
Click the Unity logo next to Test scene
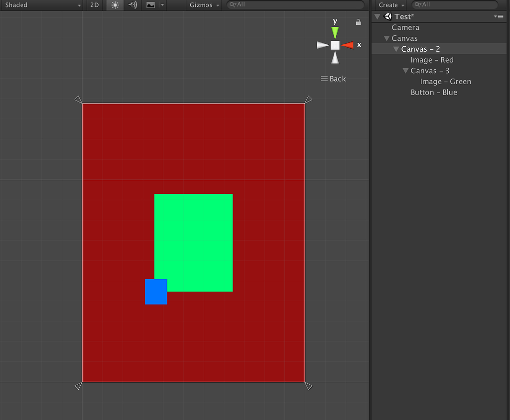click(x=388, y=16)
